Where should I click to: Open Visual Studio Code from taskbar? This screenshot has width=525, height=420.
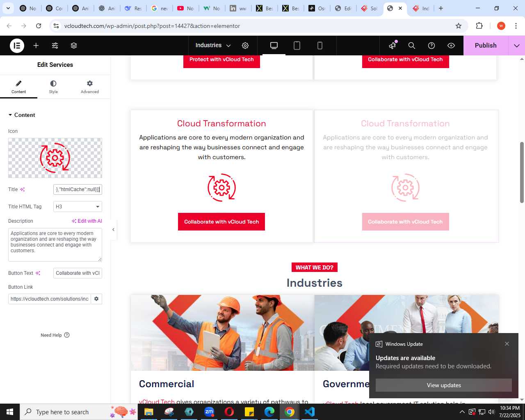[x=310, y=412]
